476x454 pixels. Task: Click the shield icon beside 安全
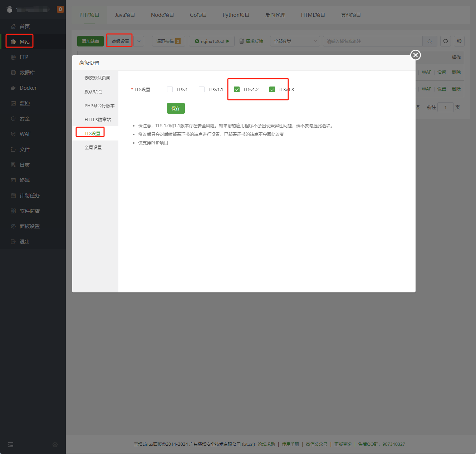pos(13,119)
